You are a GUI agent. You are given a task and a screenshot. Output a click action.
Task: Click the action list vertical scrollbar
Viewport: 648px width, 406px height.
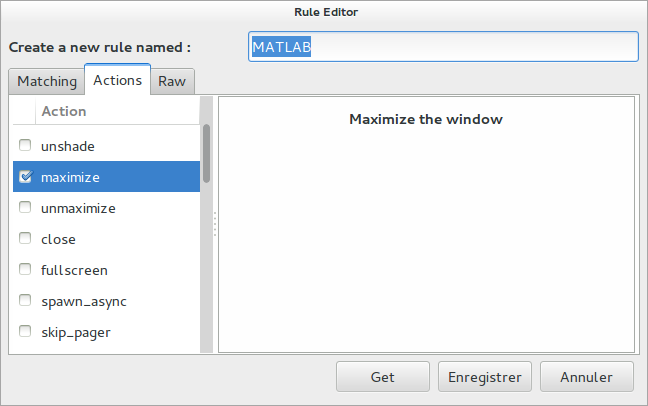(x=207, y=153)
